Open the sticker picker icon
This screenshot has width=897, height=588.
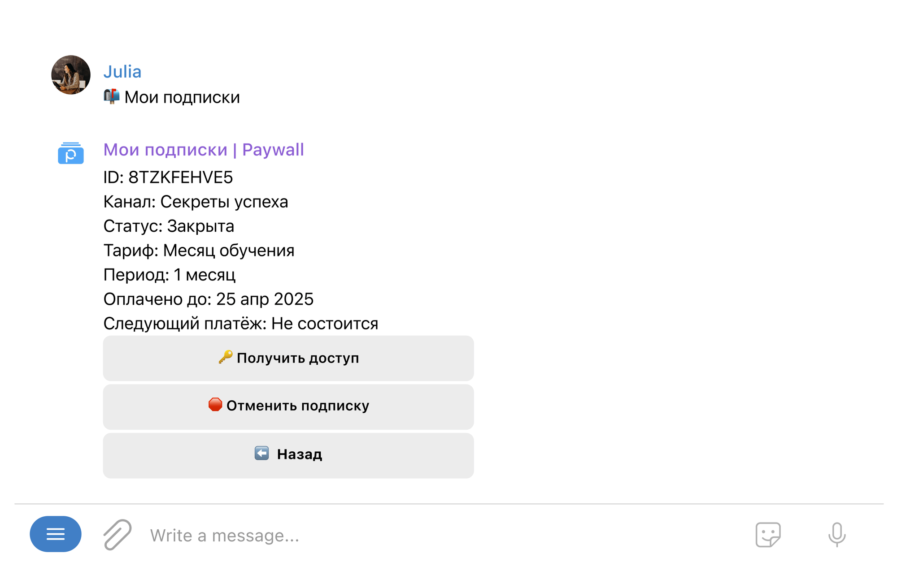coord(768,534)
